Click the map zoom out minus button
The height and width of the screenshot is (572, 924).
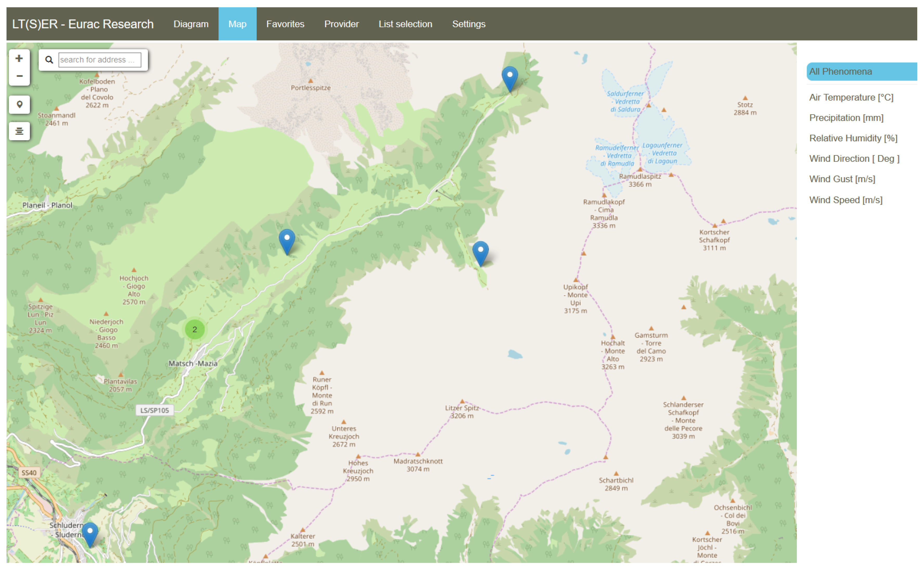[19, 76]
